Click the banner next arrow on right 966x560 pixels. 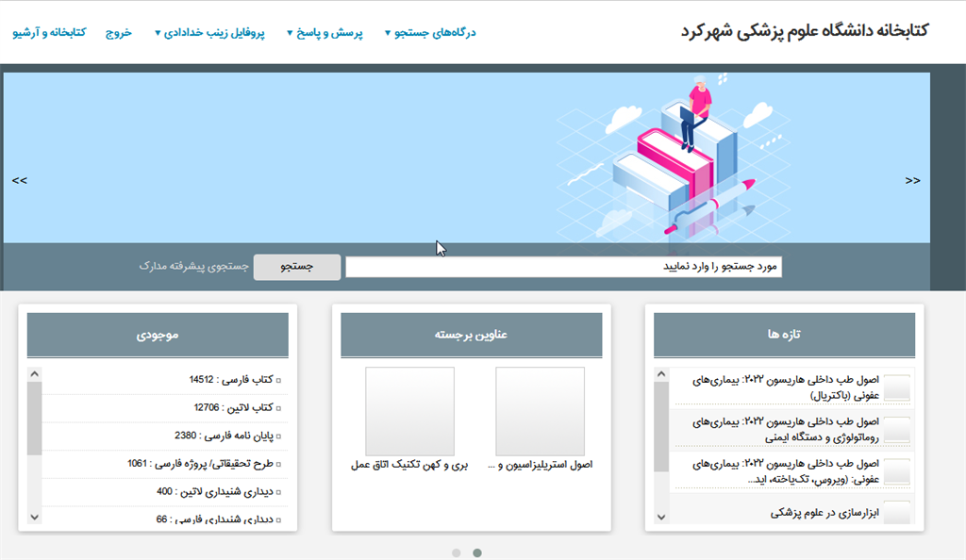(x=912, y=180)
